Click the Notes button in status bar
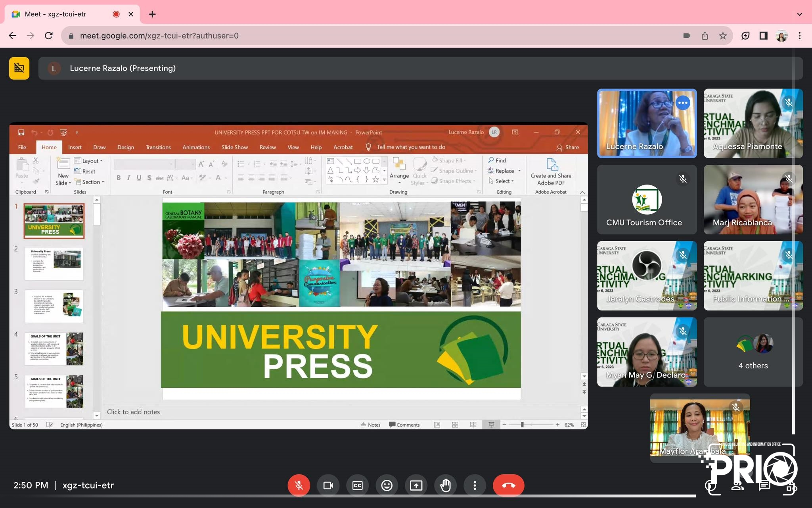This screenshot has height=508, width=812. 371,425
